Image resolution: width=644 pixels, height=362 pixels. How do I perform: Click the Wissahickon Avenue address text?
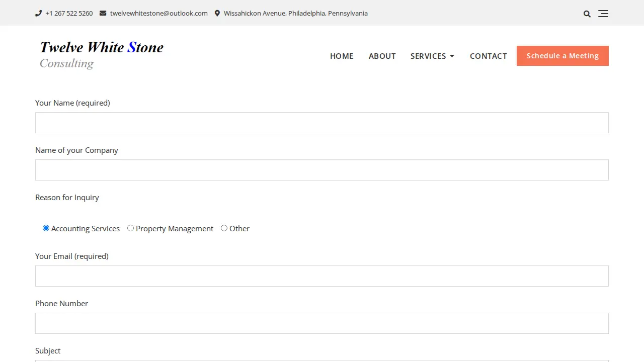[296, 14]
